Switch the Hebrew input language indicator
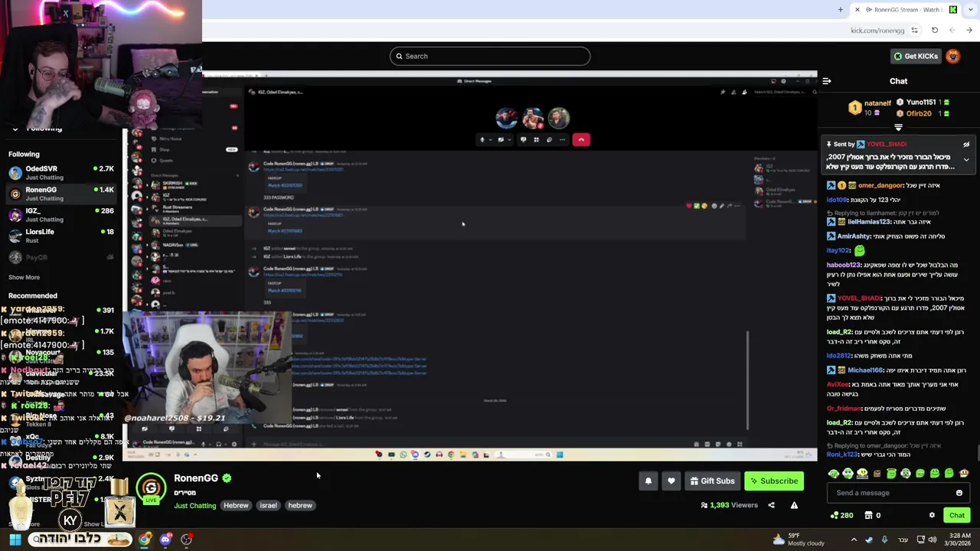 tap(903, 540)
